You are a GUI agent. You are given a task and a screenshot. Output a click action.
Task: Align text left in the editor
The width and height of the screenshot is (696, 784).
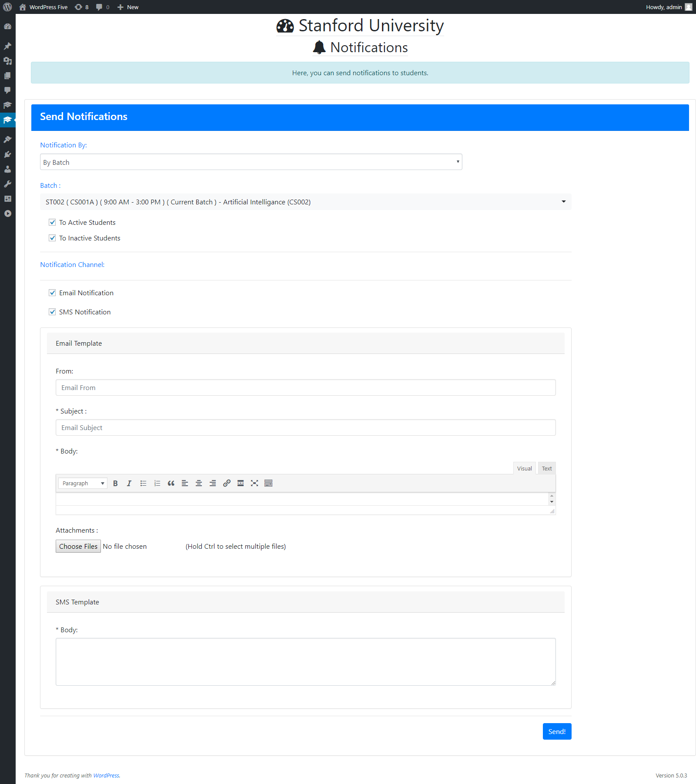point(185,483)
